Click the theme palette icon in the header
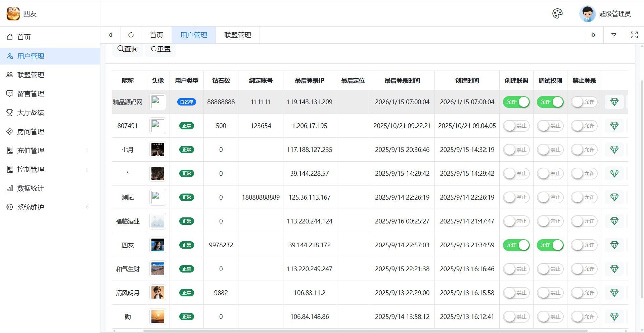Viewport: 644px width, 333px height. pos(557,13)
